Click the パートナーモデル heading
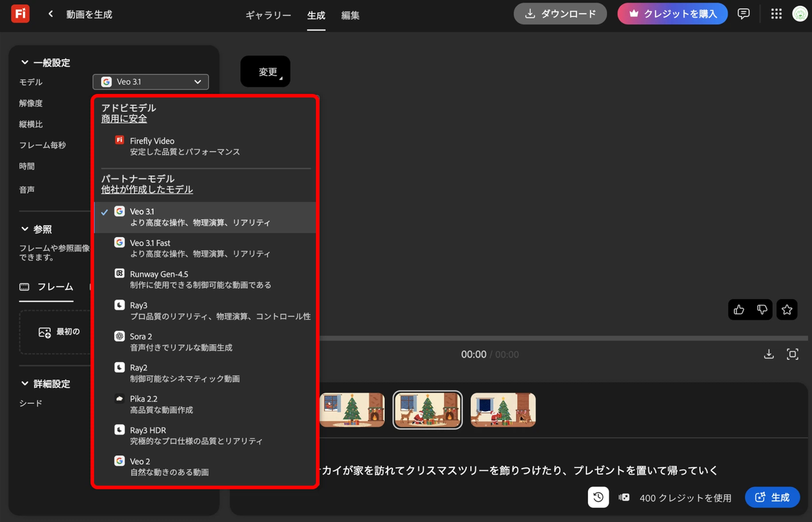This screenshot has width=812, height=522. pos(138,179)
